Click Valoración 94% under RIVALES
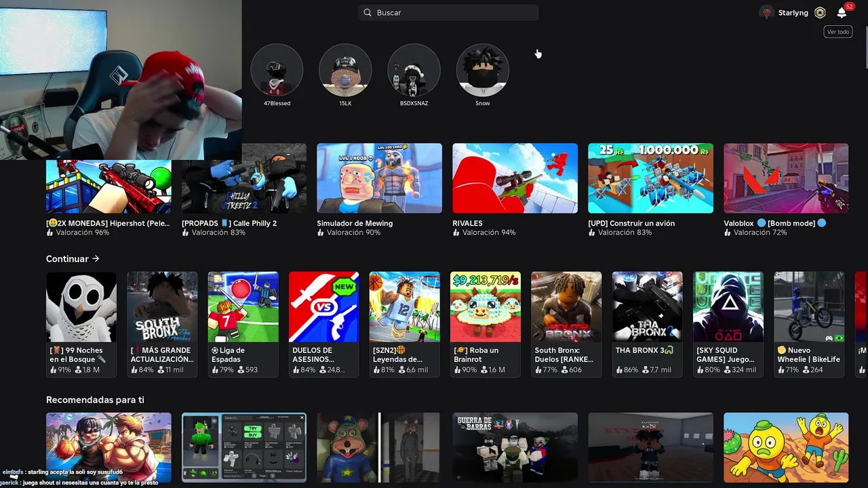Image resolution: width=868 pixels, height=488 pixels. click(x=489, y=232)
